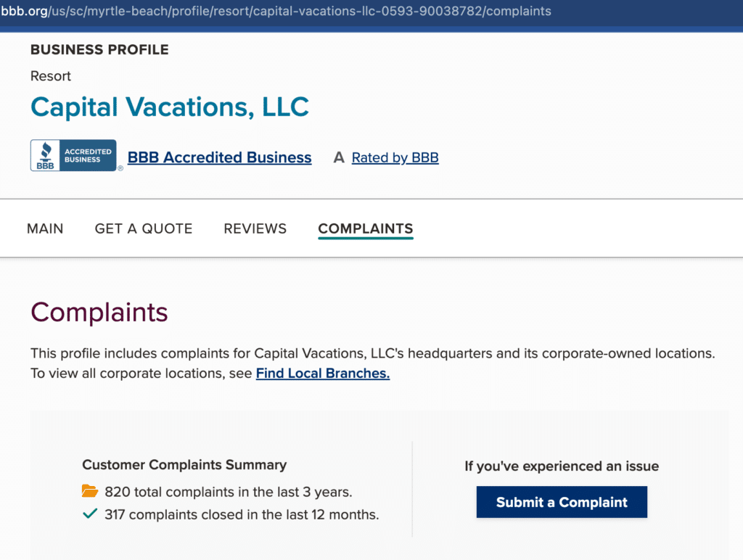View the REVIEWS tab
The height and width of the screenshot is (560, 743).
coord(255,228)
